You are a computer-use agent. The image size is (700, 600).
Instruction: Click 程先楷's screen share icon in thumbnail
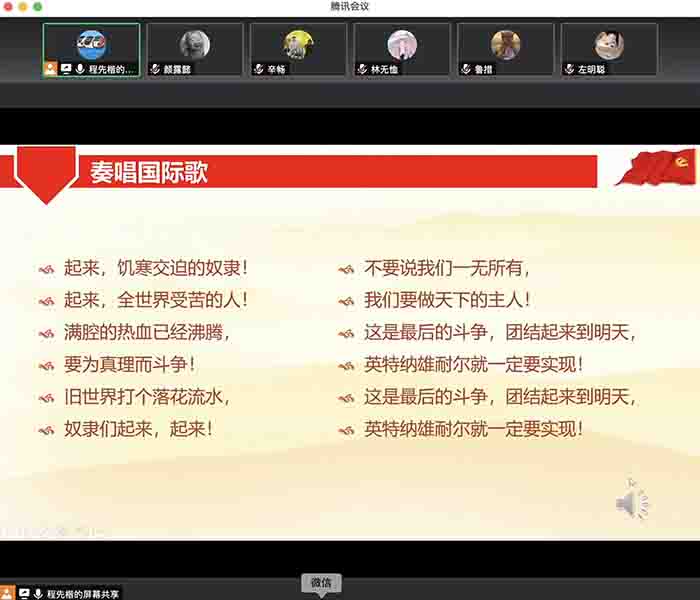pos(66,69)
